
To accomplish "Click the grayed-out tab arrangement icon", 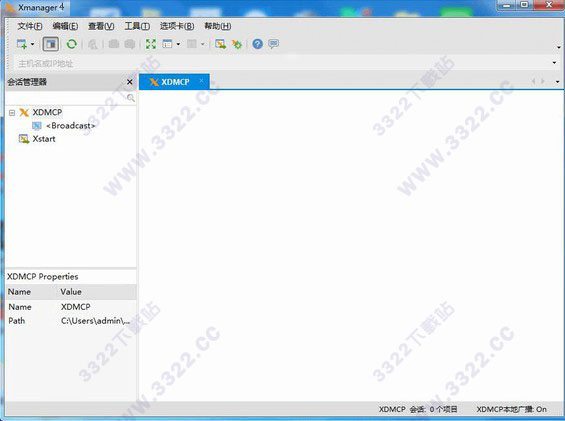I will [192, 44].
